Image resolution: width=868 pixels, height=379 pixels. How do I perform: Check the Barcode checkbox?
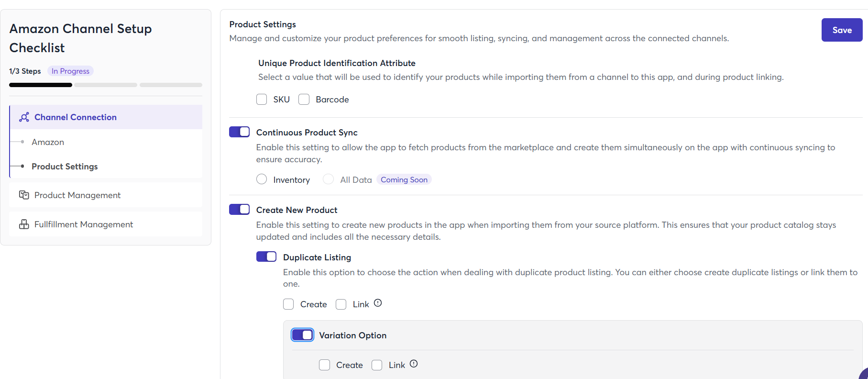point(304,100)
